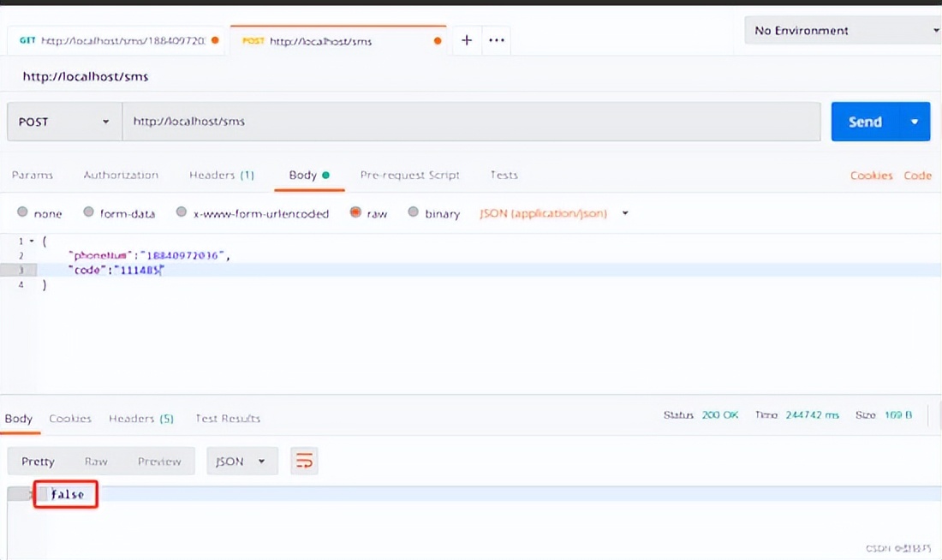This screenshot has height=560, width=942.
Task: Open the response JSON format dropdown
Action: 242,462
